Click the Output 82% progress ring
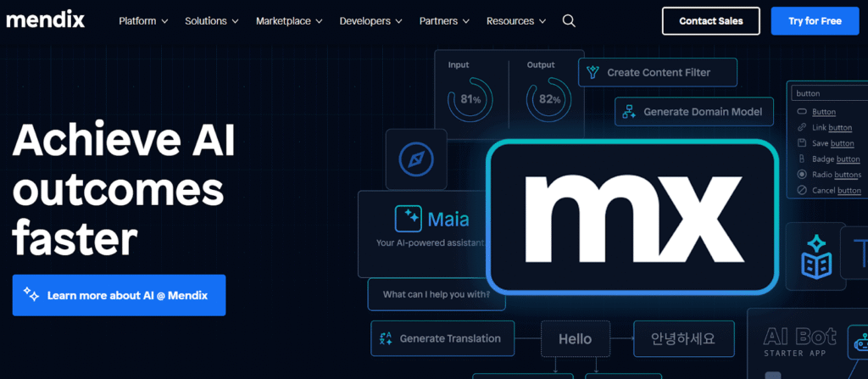 tap(548, 100)
